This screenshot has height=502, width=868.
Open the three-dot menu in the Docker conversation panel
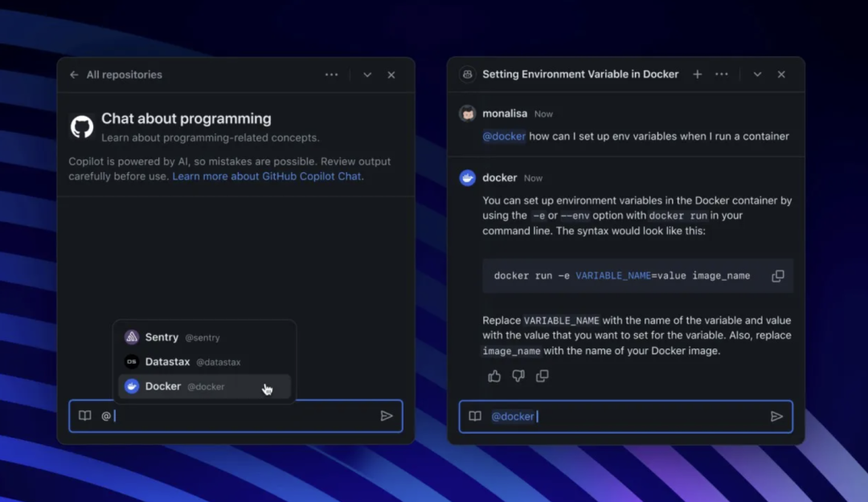pyautogui.click(x=721, y=74)
